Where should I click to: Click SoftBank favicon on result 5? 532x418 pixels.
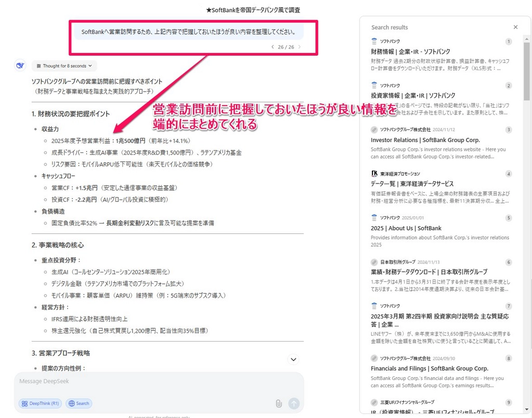click(x=374, y=217)
